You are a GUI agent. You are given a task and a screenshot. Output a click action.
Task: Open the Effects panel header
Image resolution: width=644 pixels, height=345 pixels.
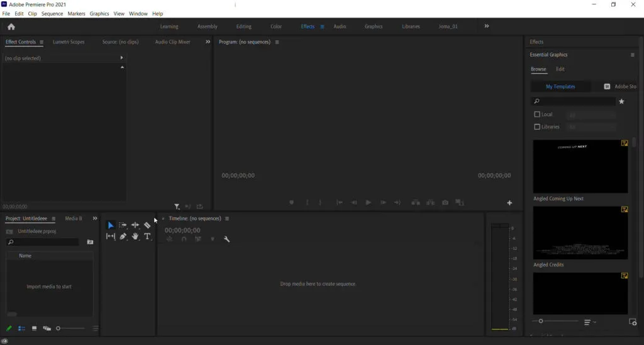click(536, 42)
